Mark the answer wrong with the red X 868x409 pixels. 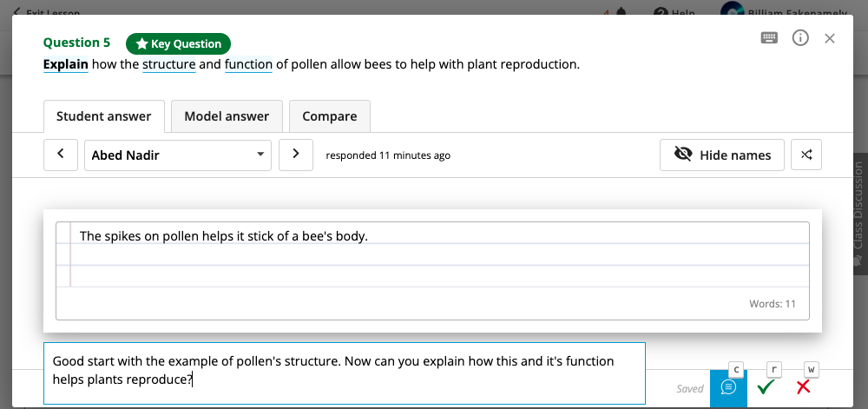coord(804,388)
